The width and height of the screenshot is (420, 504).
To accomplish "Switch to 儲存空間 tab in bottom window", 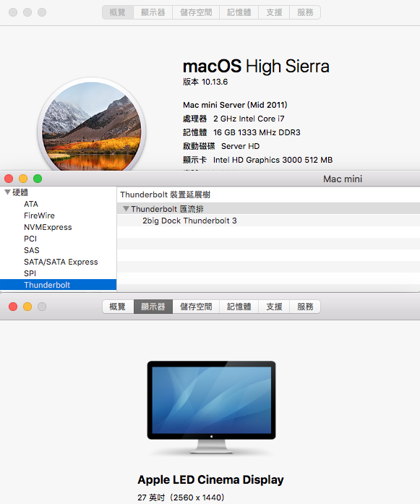I will [196, 307].
